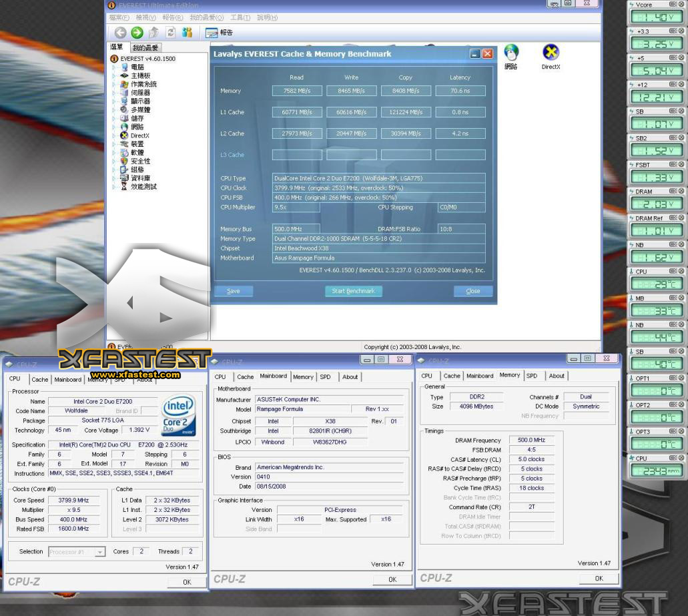The image size is (688, 616).
Task: Click Start Benchmark button
Action: point(353,291)
